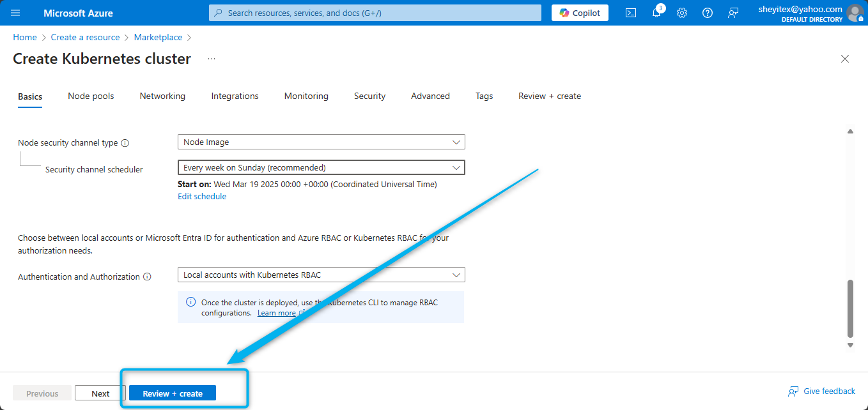Screen dimensions: 868x410
Task: Open Cloud Shell terminal icon
Action: coord(631,13)
